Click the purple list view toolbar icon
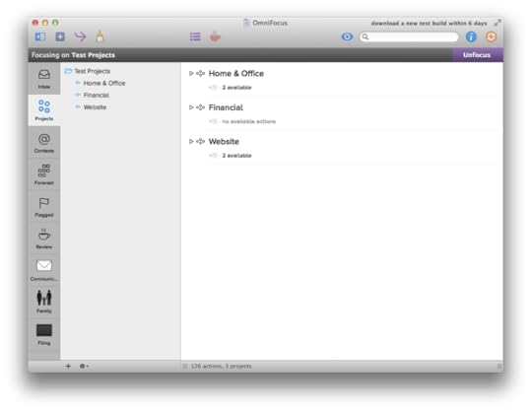 (x=195, y=36)
